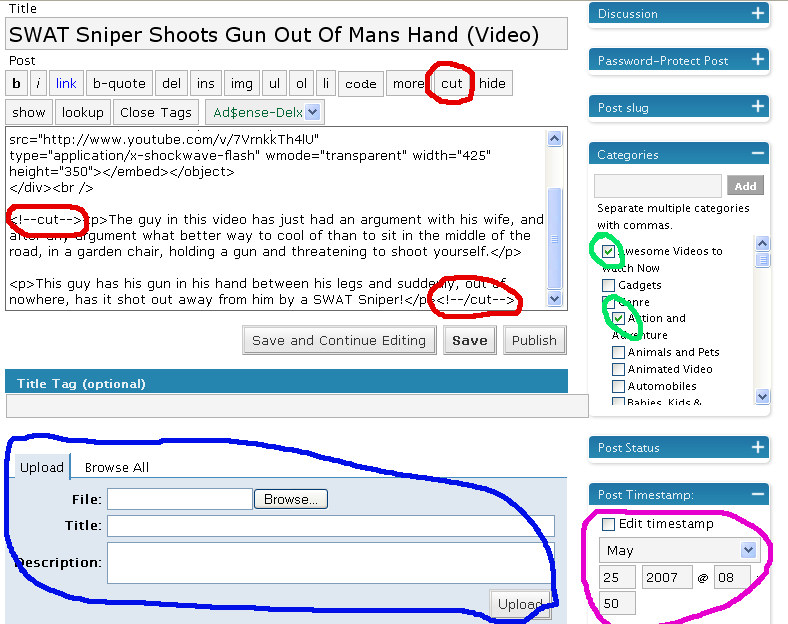Insert a link with the link quicktag
Image resolution: width=788 pixels, height=624 pixels.
click(x=66, y=84)
